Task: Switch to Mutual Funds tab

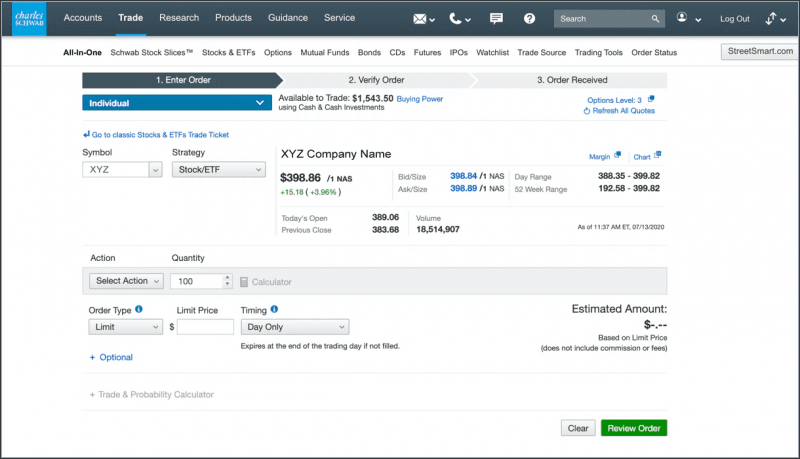Action: tap(324, 53)
